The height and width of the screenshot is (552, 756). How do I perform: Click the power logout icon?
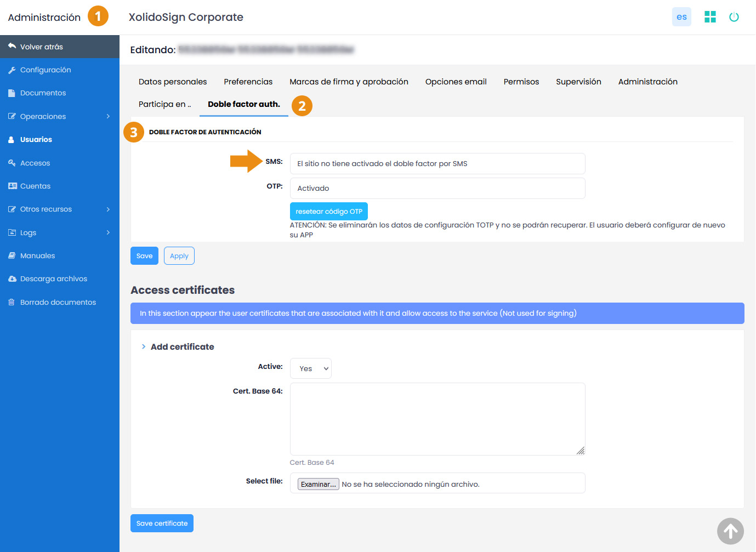(x=734, y=17)
